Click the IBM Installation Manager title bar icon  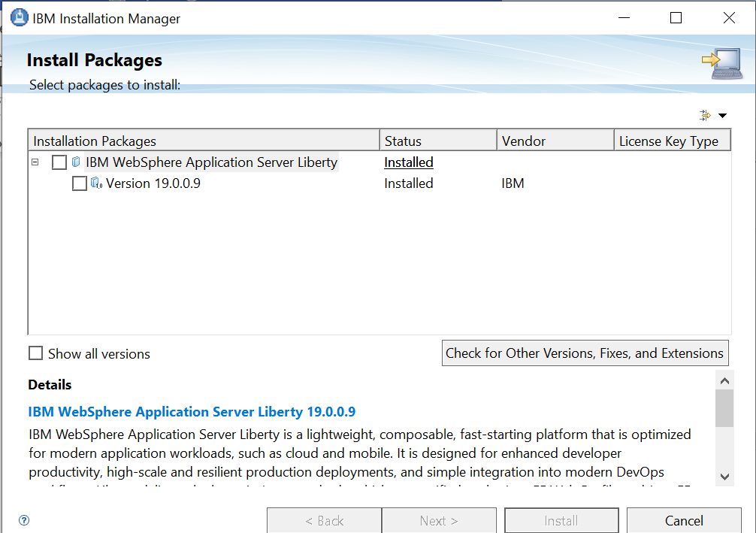pyautogui.click(x=20, y=17)
